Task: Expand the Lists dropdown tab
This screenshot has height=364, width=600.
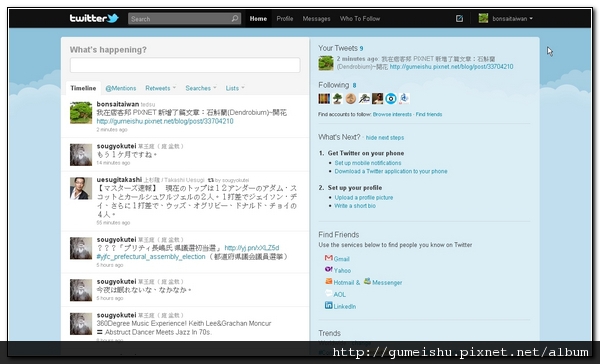Action: pos(235,88)
